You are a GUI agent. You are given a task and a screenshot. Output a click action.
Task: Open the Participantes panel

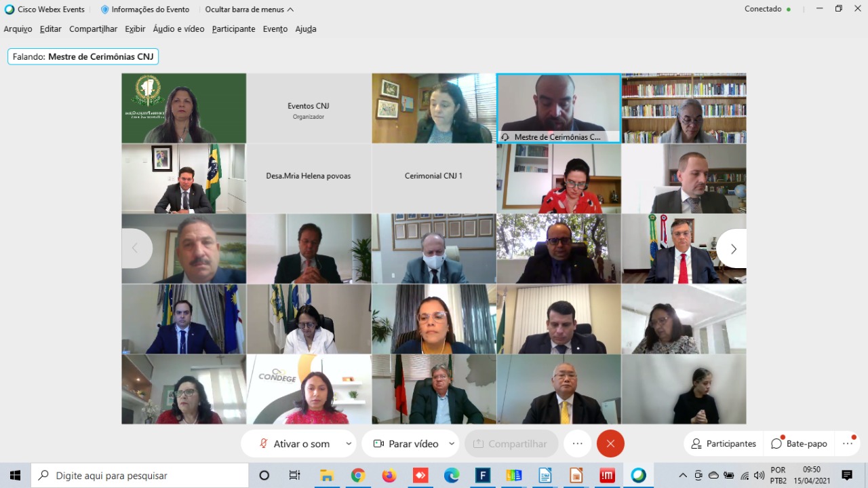724,444
